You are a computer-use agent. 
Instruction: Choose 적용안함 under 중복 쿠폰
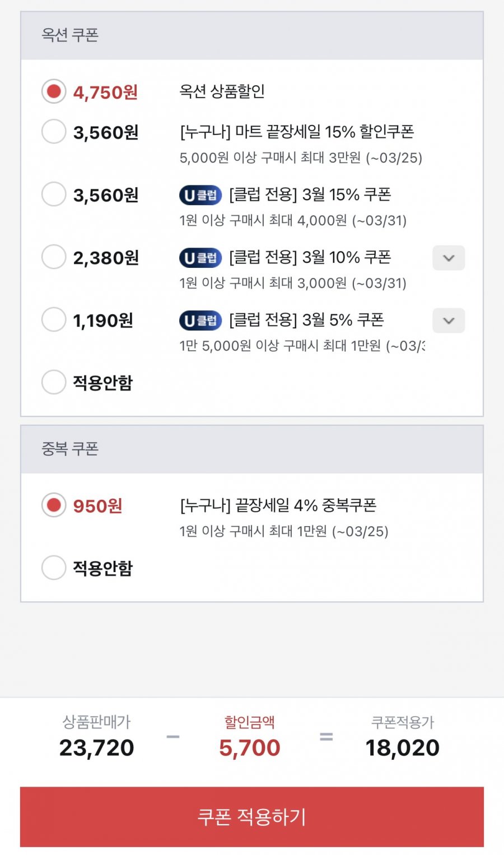coord(54,568)
